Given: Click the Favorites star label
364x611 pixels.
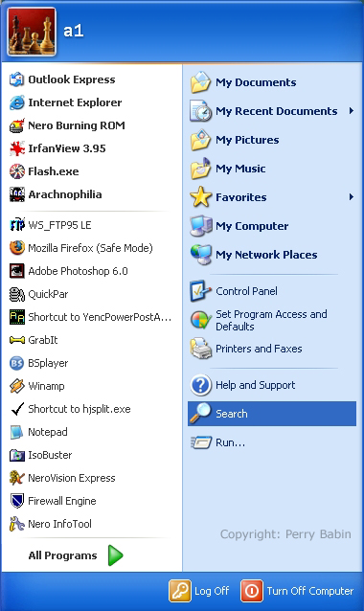Looking at the screenshot, I should 240,197.
